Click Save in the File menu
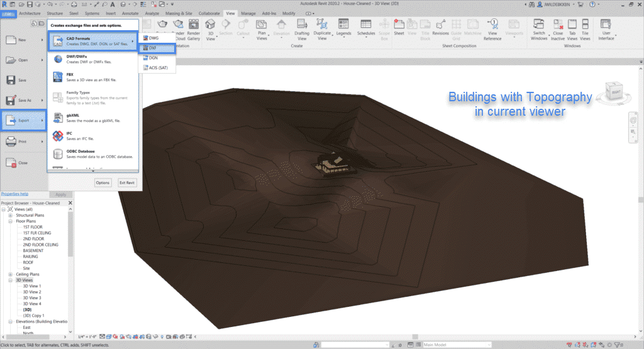Screen dimensions: 644x349 click(x=23, y=80)
